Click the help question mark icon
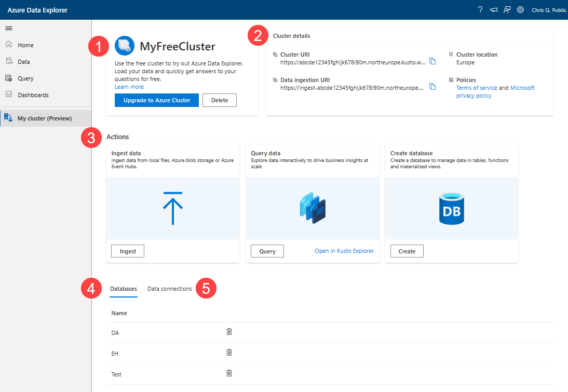 point(480,10)
